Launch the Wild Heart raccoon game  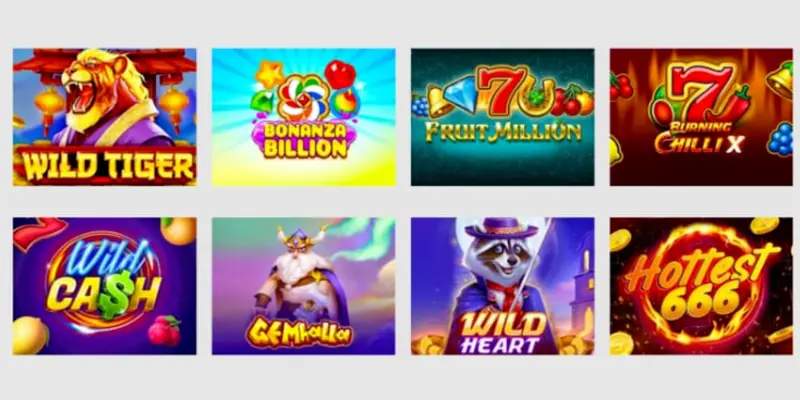pyautogui.click(x=503, y=286)
